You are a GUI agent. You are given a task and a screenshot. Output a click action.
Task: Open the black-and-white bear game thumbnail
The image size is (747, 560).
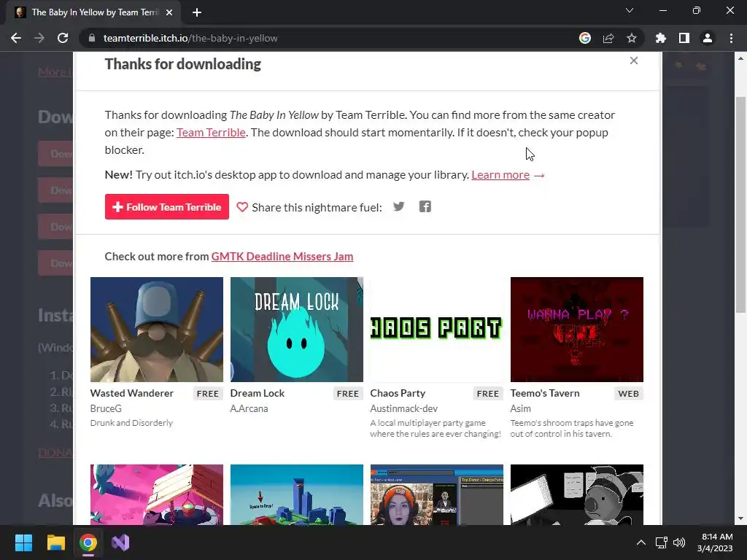tap(577, 495)
